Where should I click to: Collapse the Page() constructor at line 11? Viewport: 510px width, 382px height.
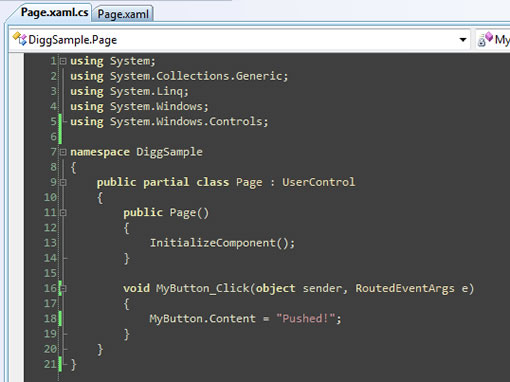pyautogui.click(x=63, y=213)
